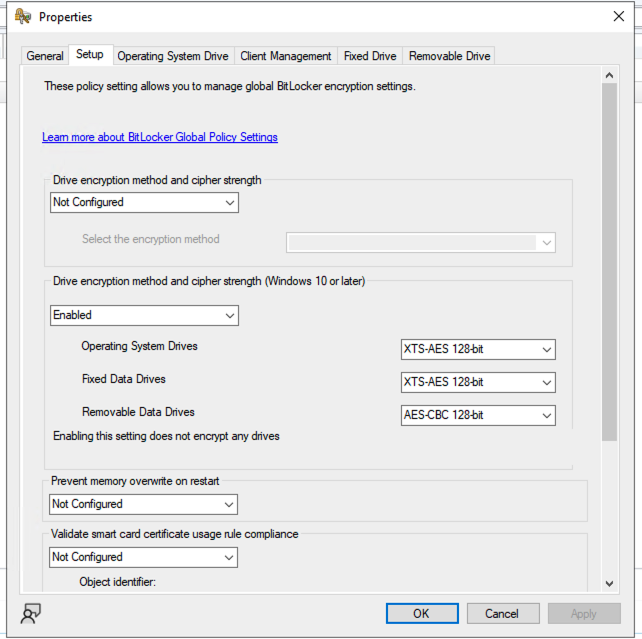Close the Properties dialog
642x639 pixels.
(619, 16)
